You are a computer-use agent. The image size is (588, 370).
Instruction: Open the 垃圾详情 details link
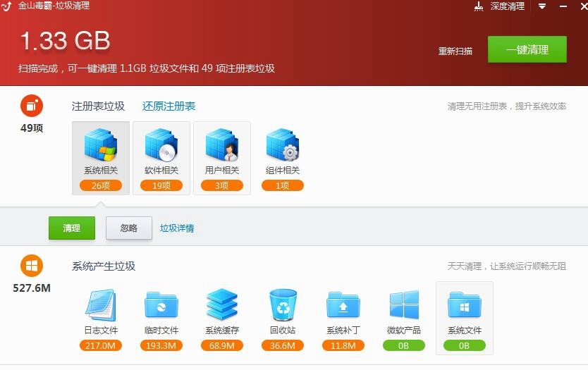point(177,228)
